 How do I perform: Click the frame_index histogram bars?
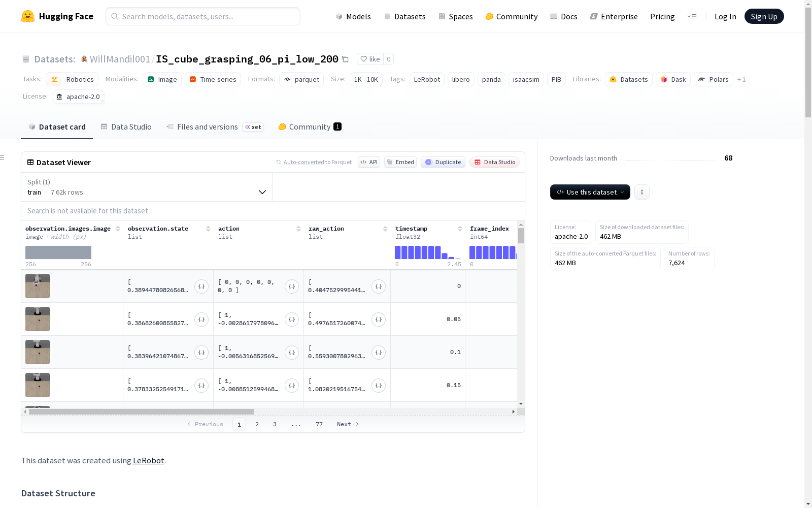[493, 252]
